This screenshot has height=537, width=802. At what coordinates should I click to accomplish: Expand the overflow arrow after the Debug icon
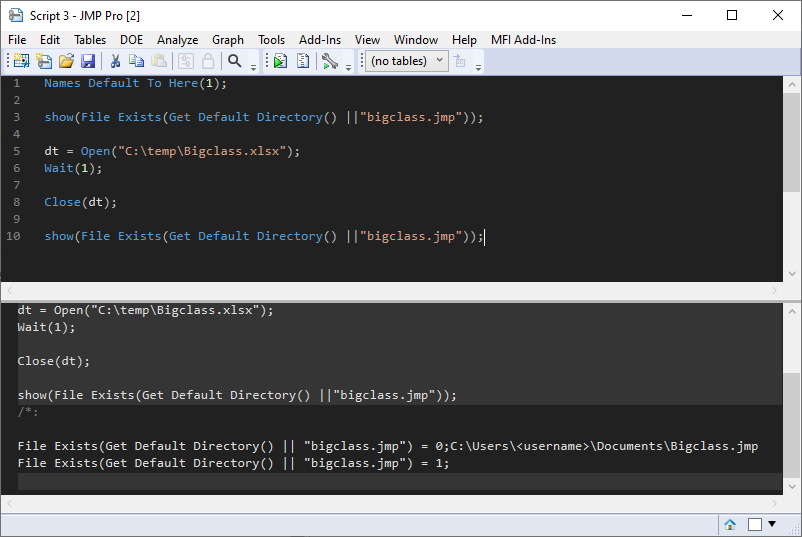tap(348, 68)
